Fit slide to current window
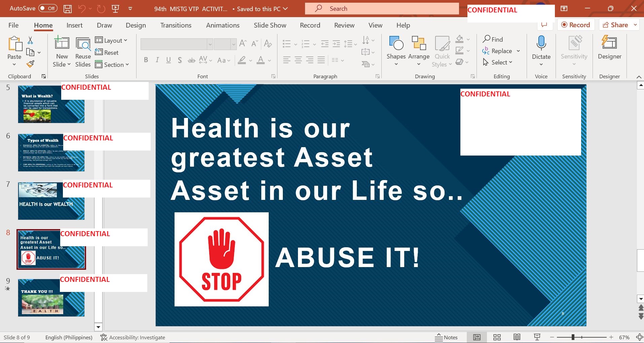644x343 pixels. [x=639, y=337]
